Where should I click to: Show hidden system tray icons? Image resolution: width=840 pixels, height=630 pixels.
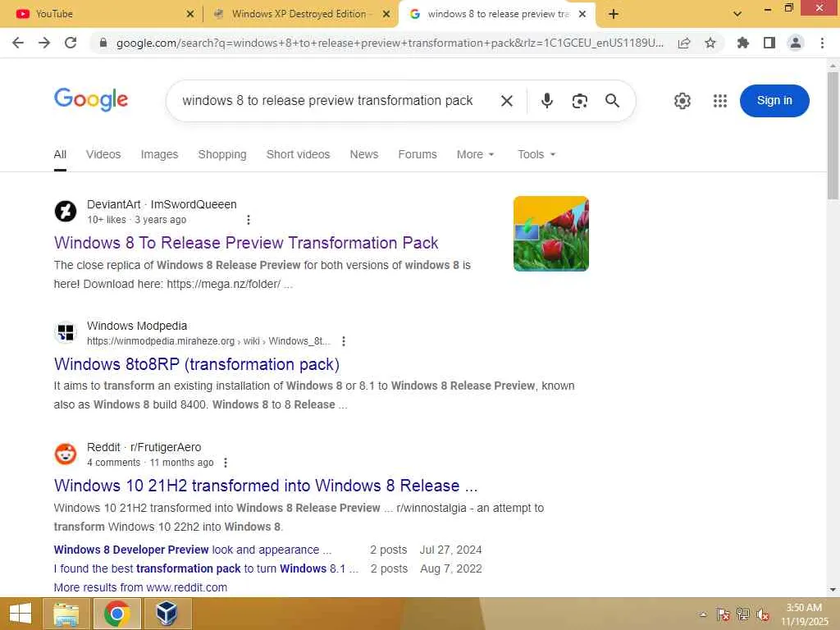[703, 614]
